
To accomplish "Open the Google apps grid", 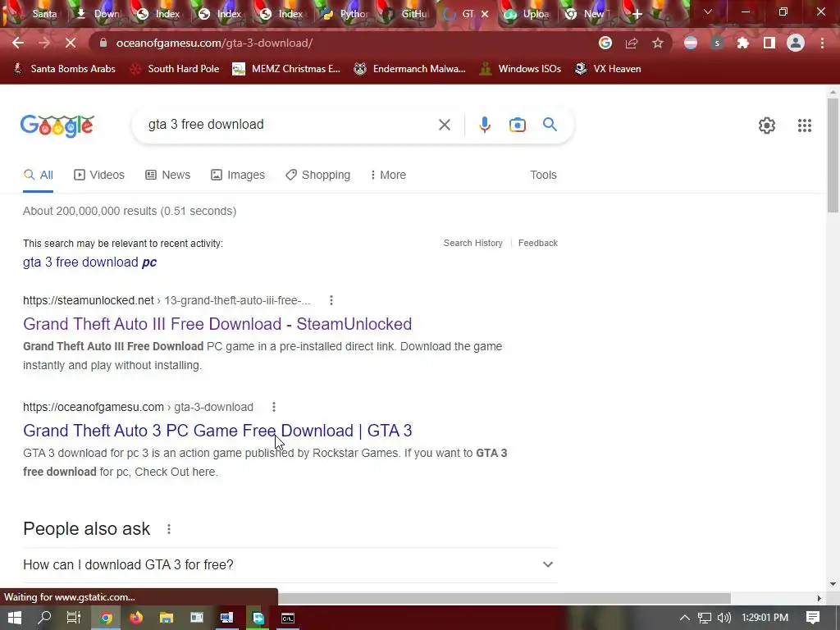I will point(804,126).
